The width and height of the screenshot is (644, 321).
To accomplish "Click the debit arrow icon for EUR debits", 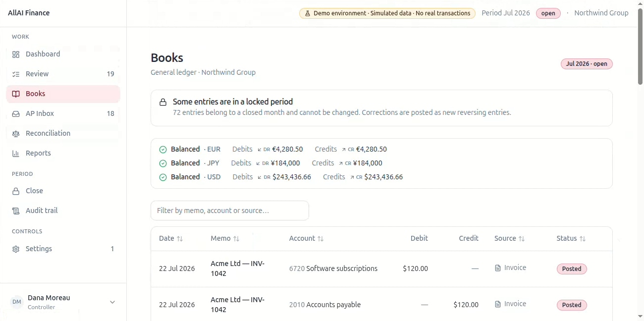I will click(259, 149).
